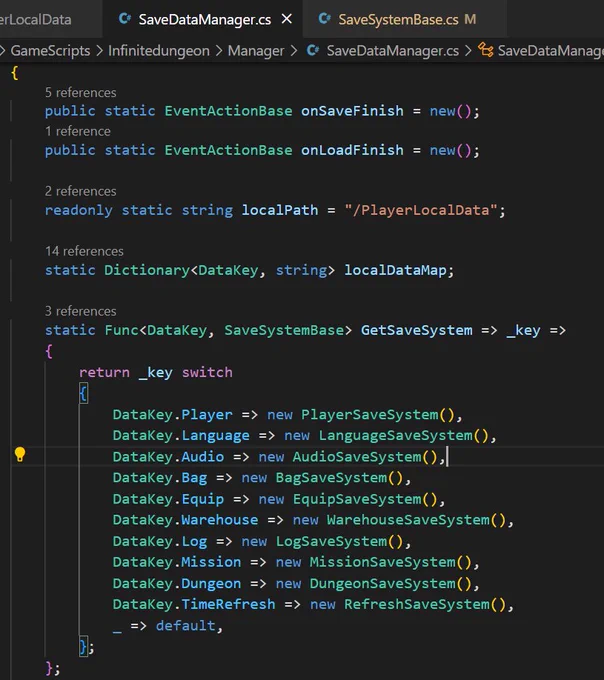This screenshot has width=604, height=680.
Task: Click the localPath variable name
Action: point(280,210)
